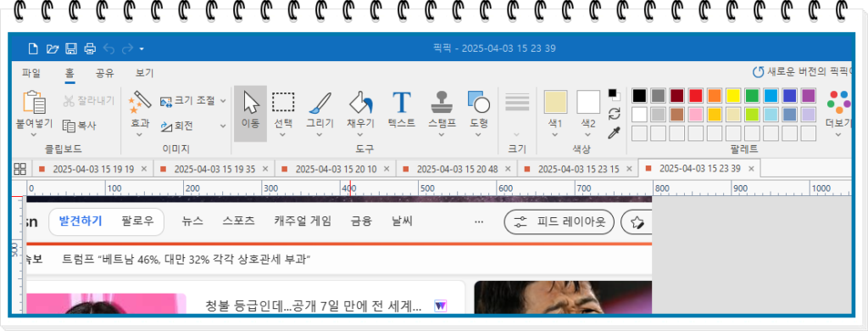Screen dimensions: 868x331
Task: Open the 파일 menu tab
Action: click(31, 73)
